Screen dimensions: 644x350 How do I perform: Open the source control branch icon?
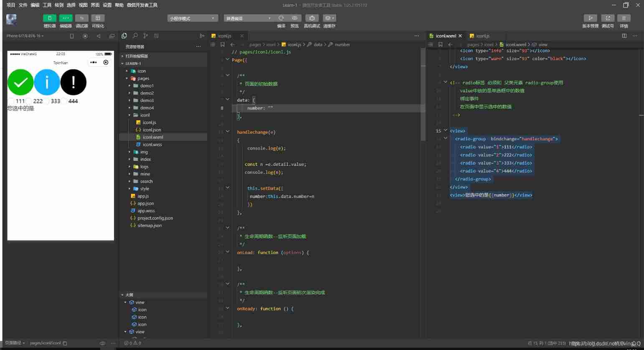point(145,36)
